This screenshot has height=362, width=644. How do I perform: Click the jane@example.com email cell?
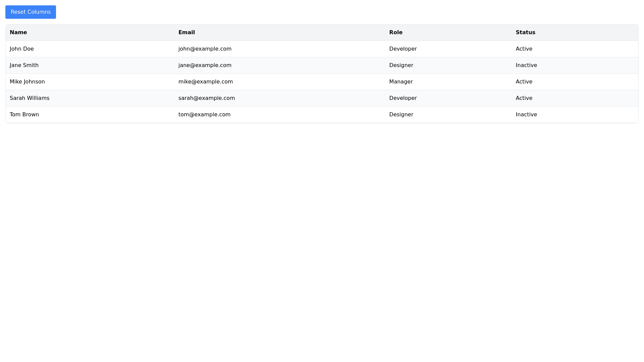click(x=205, y=65)
